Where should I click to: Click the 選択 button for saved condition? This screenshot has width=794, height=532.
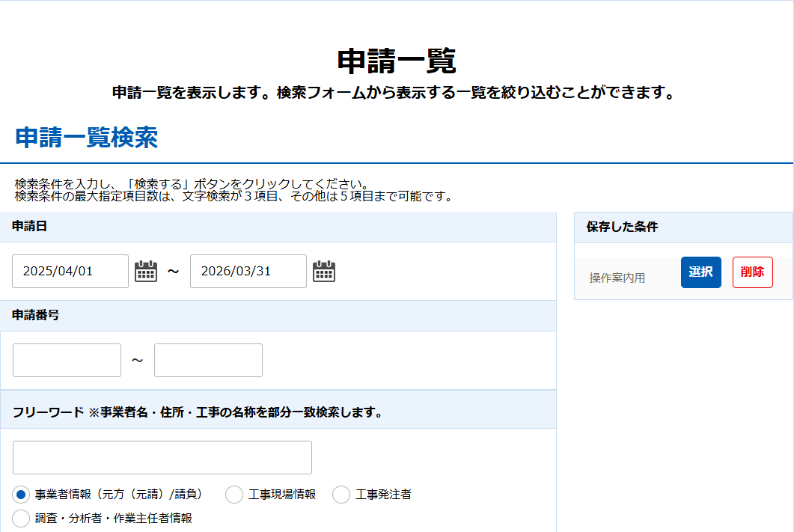pyautogui.click(x=700, y=272)
